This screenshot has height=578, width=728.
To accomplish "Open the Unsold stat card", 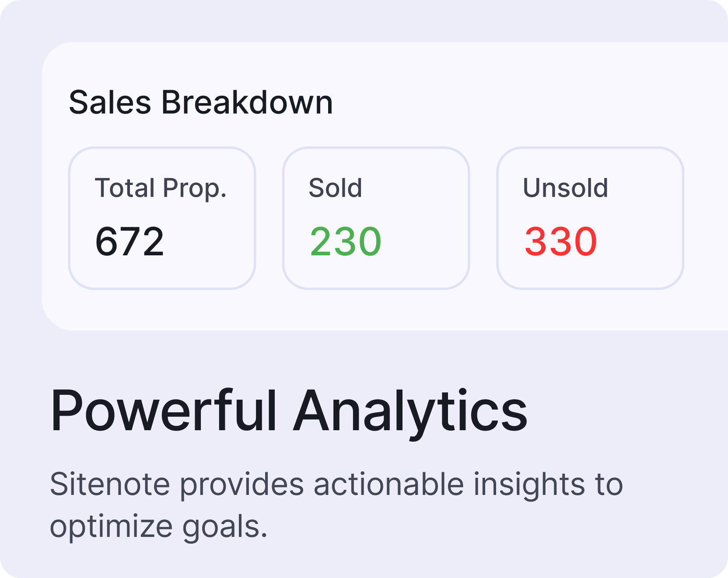I will (x=590, y=218).
